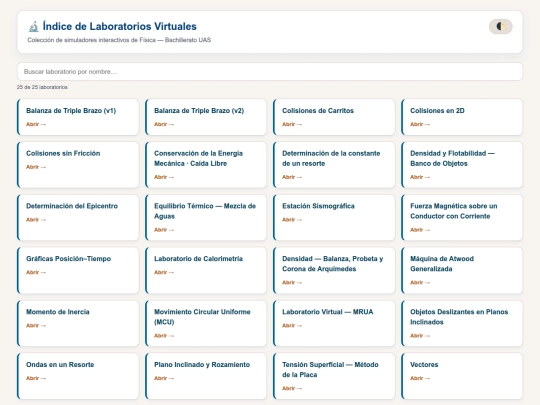Select the Colisiones de Carritos card
The image size is (540, 405).
pos(334,117)
